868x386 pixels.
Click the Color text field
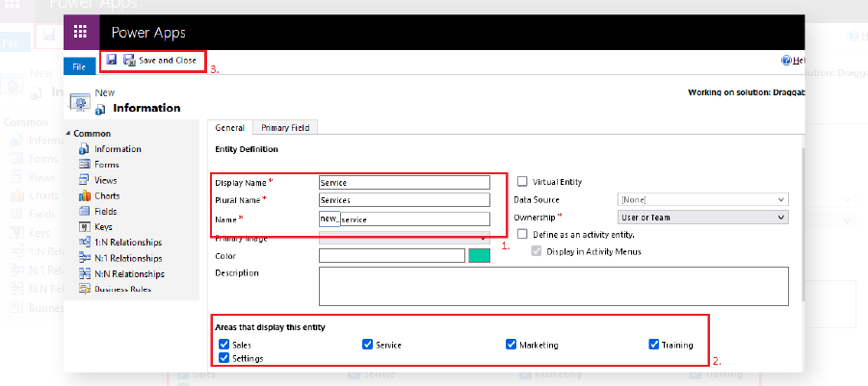392,255
